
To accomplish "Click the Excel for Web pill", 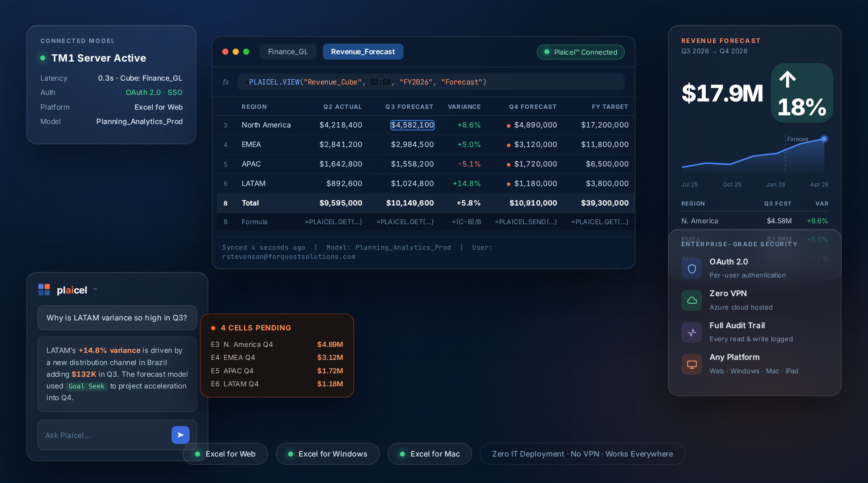I will (225, 454).
